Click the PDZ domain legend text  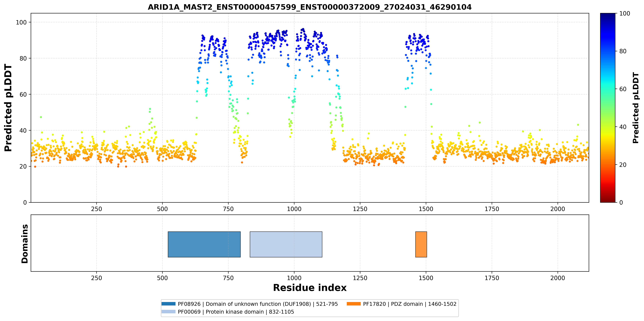click(409, 304)
